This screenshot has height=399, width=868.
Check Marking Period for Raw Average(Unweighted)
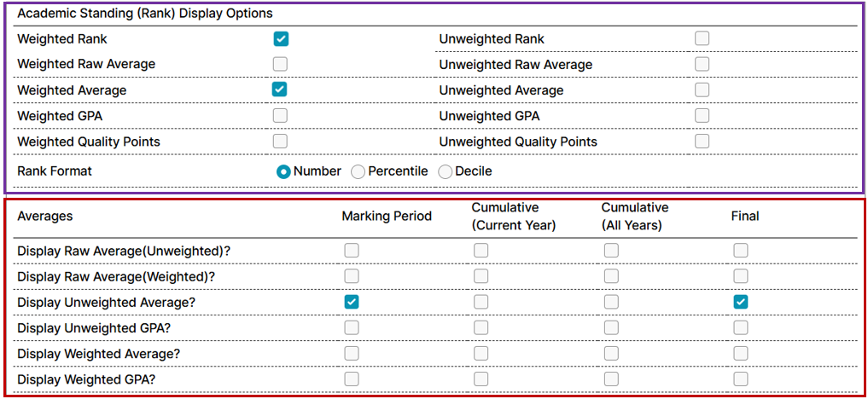click(x=352, y=251)
